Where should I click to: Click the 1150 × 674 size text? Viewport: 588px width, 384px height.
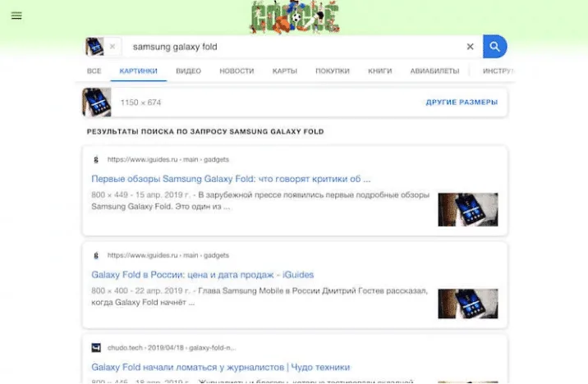point(140,103)
